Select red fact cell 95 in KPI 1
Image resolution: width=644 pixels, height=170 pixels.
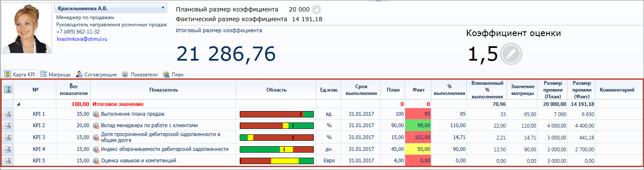click(418, 114)
